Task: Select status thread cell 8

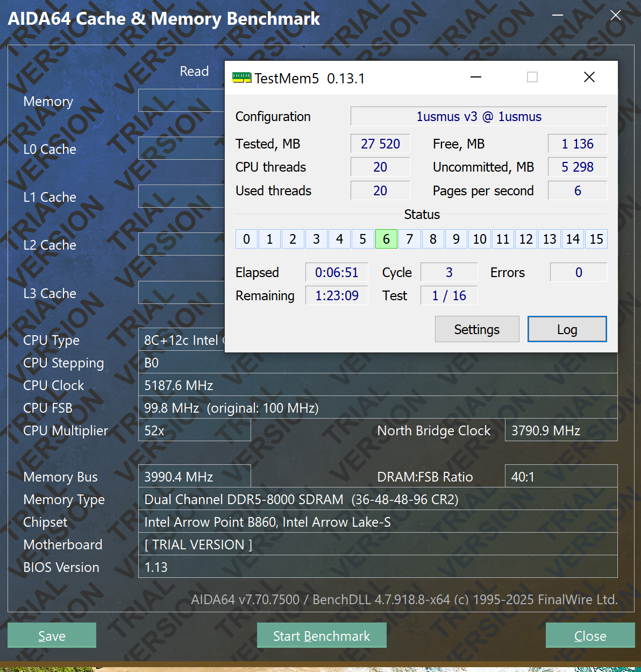Action: coord(433,239)
